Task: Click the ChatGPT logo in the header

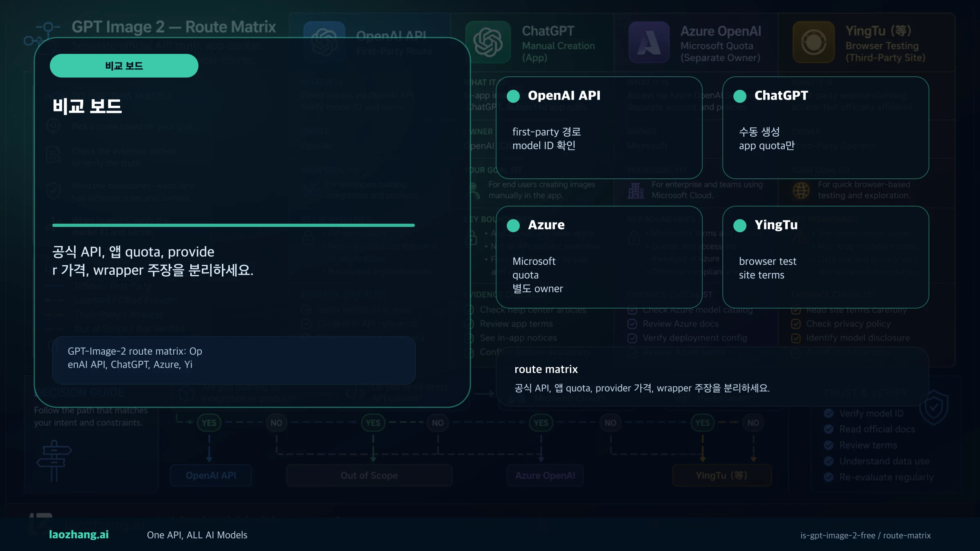Action: tap(488, 42)
